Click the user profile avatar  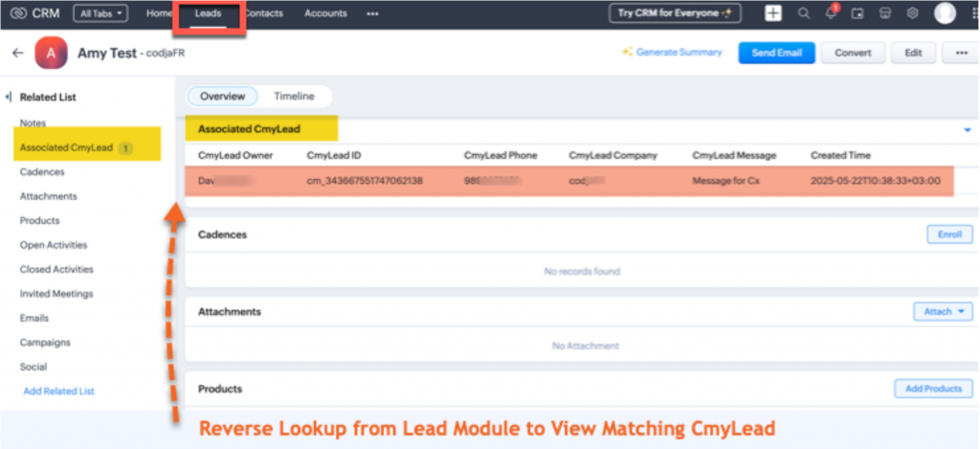[x=945, y=13]
